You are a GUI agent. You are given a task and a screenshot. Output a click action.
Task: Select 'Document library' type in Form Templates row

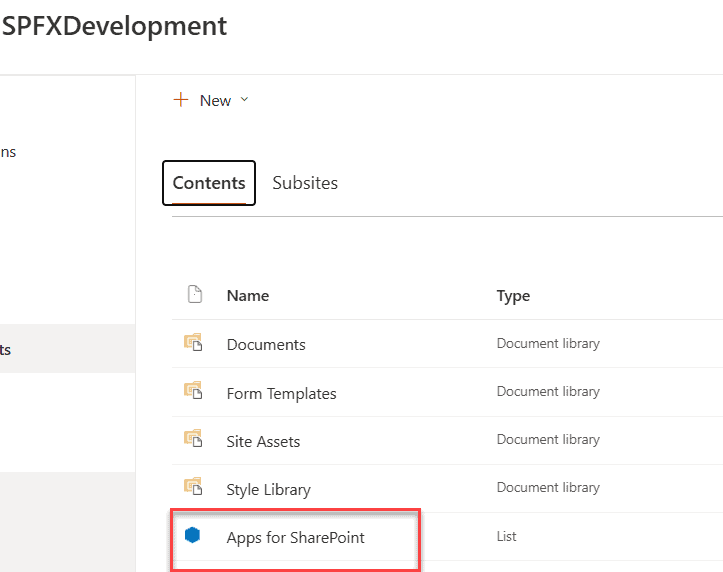[548, 392]
